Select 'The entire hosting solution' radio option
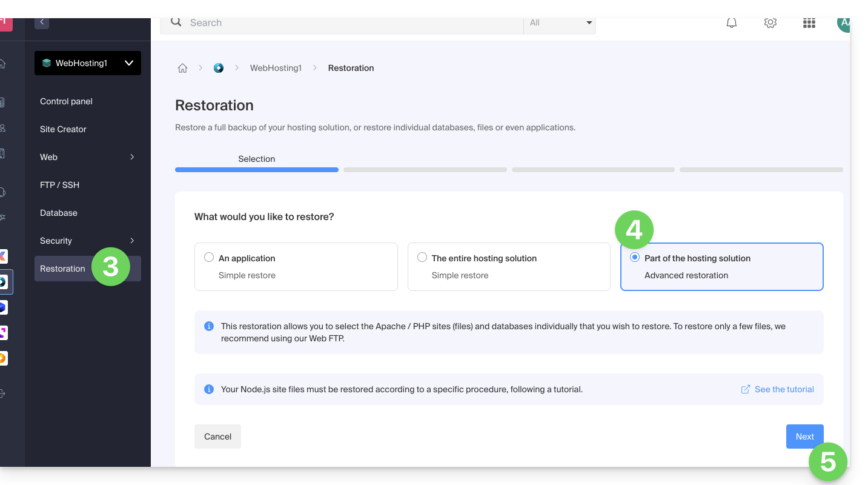Image resolution: width=868 pixels, height=485 pixels. click(422, 258)
